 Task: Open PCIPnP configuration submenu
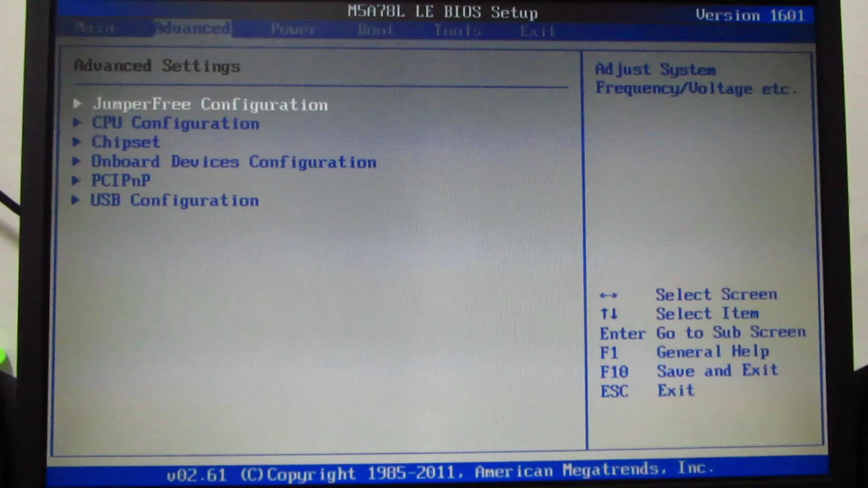click(122, 181)
